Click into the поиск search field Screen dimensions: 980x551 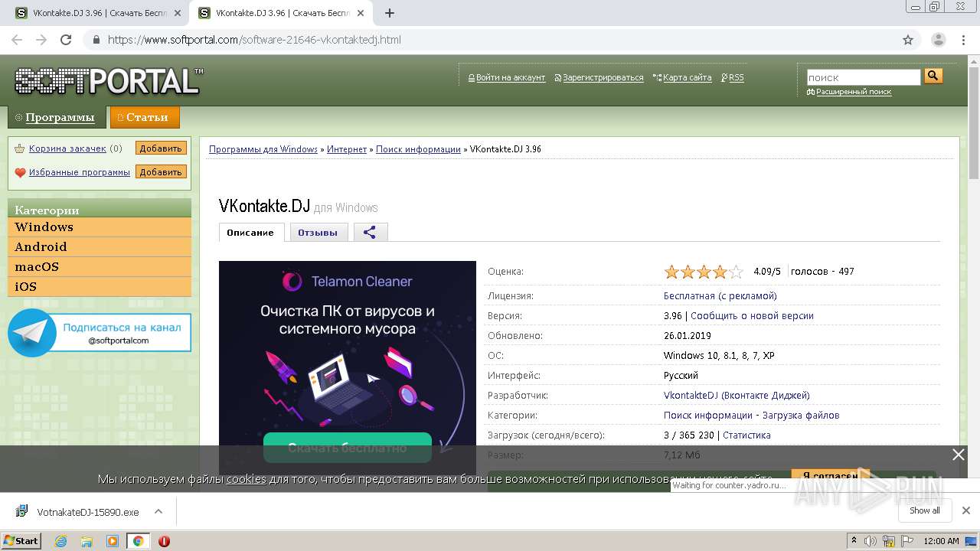tap(864, 77)
